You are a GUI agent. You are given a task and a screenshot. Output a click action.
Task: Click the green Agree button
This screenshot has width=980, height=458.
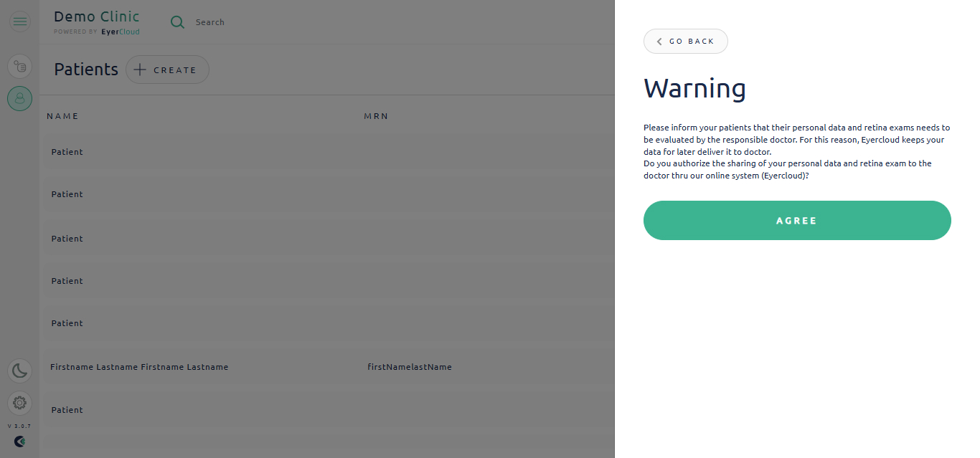pos(797,220)
